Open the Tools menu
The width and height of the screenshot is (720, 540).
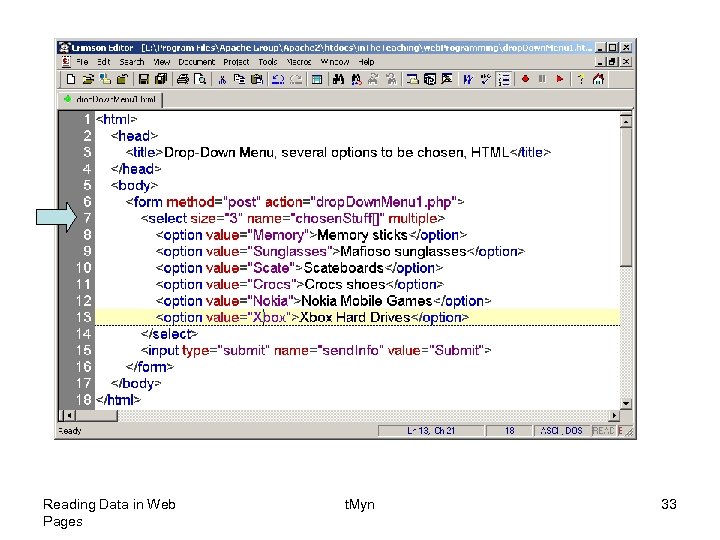[x=268, y=62]
